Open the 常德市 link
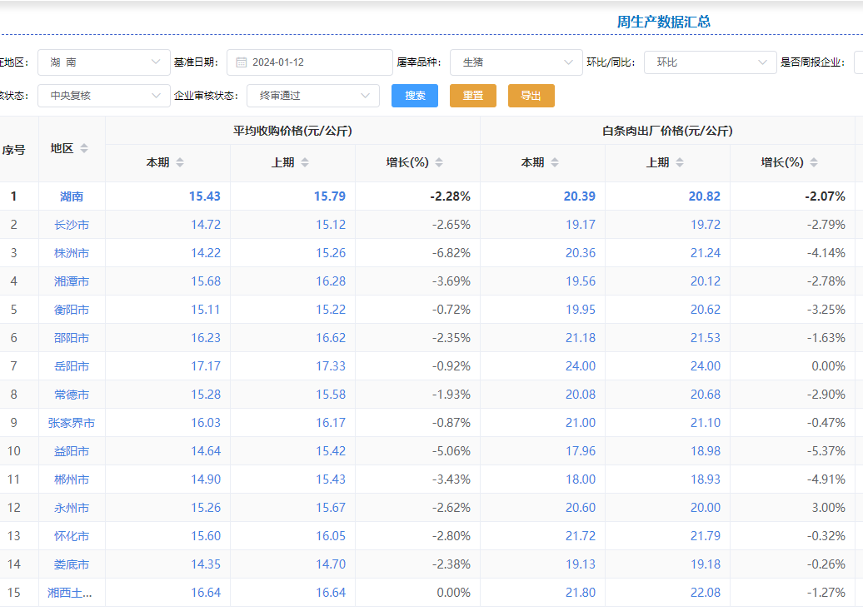The height and width of the screenshot is (616, 863). click(72, 395)
